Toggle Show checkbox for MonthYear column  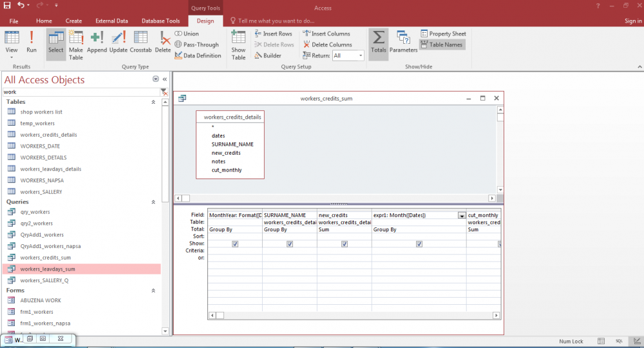[x=235, y=244]
